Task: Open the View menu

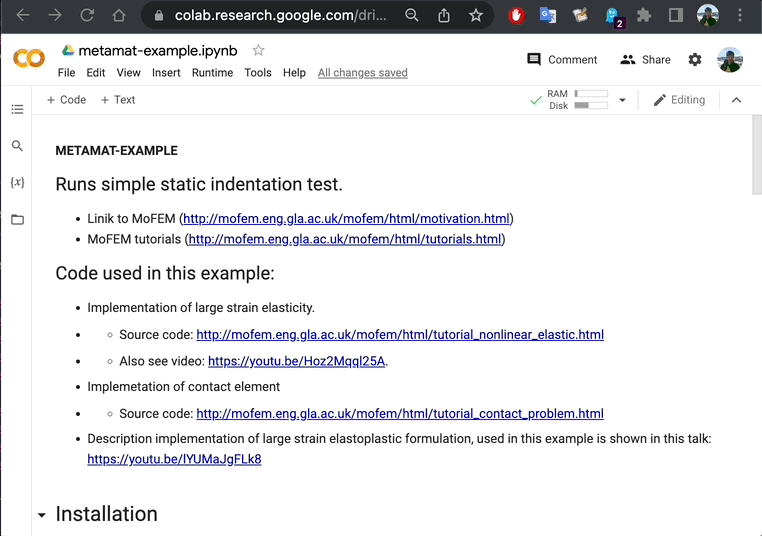Action: [x=128, y=73]
